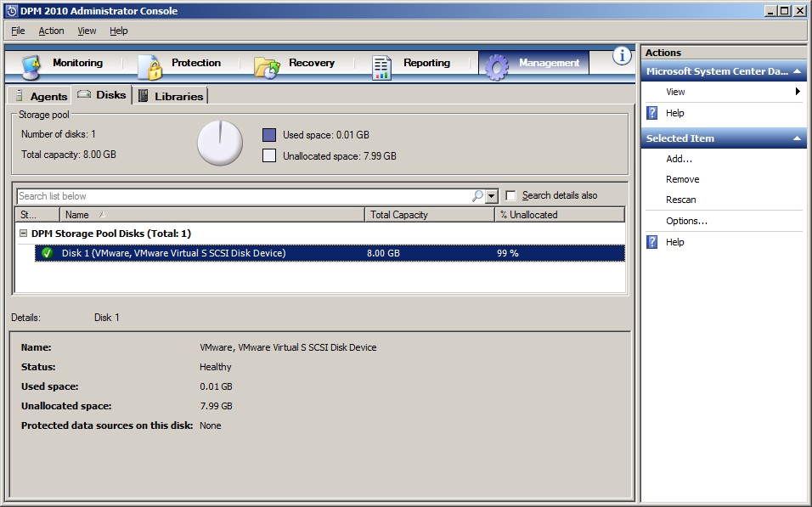Click the search magnifier icon

tap(477, 196)
